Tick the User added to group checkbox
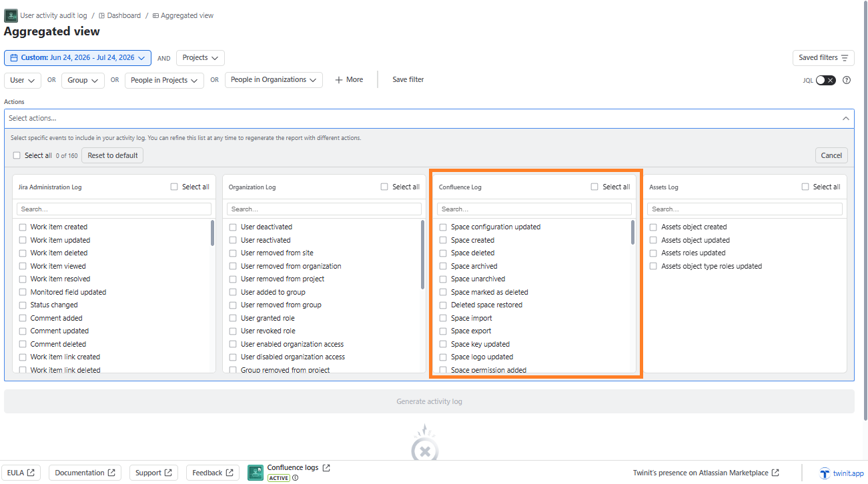This screenshot has width=868, height=484. click(x=233, y=293)
